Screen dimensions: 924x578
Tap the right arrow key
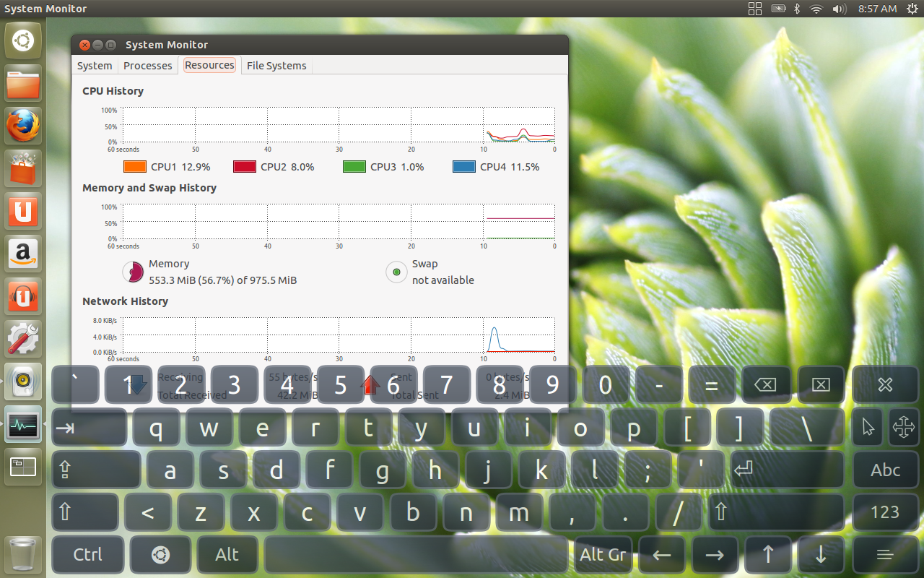click(715, 555)
